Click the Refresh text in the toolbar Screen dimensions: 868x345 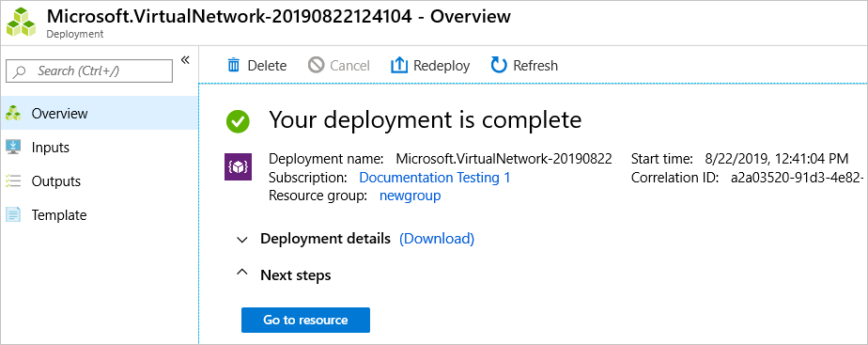point(535,66)
